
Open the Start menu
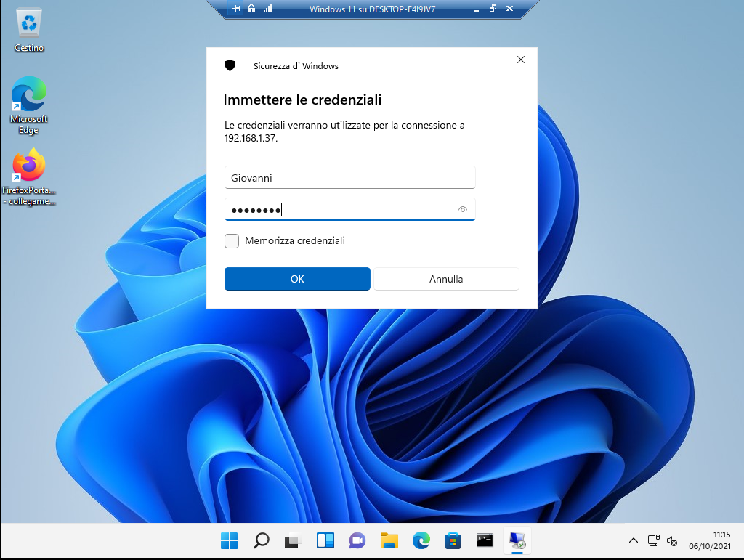tap(229, 540)
